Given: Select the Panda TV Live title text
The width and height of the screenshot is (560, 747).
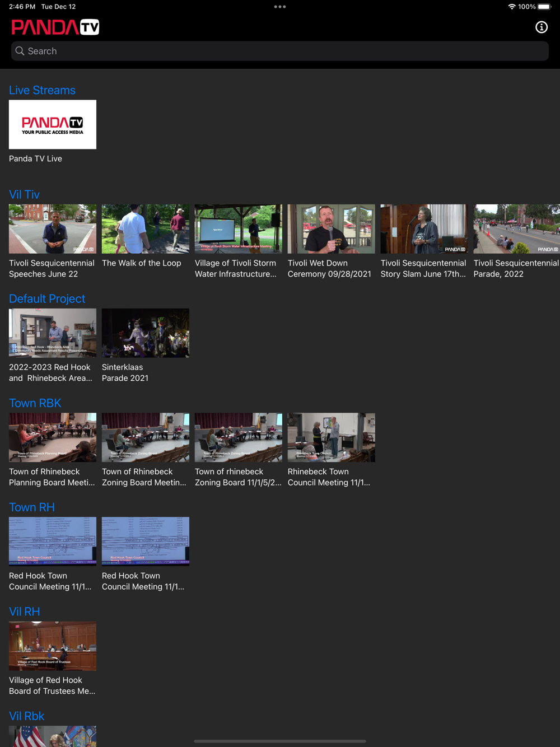Looking at the screenshot, I should point(35,158).
